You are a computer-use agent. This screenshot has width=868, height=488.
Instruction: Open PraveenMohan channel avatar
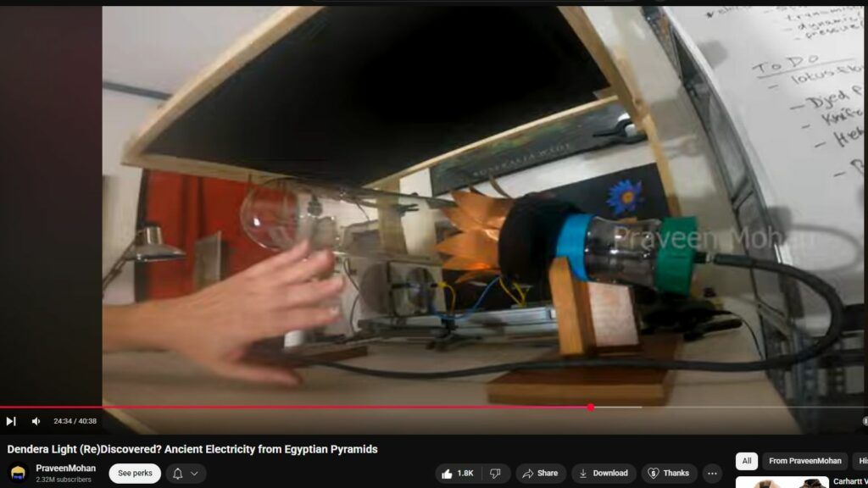pos(18,474)
